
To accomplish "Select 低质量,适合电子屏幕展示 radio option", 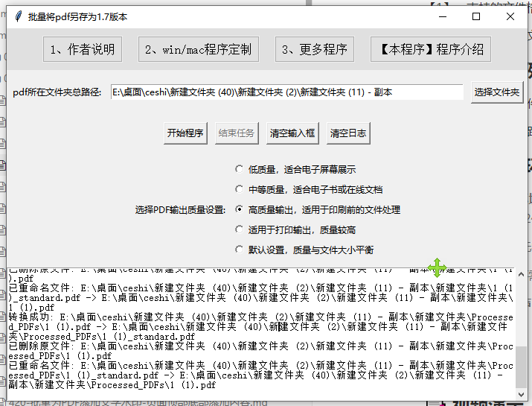I will pyautogui.click(x=295, y=169).
